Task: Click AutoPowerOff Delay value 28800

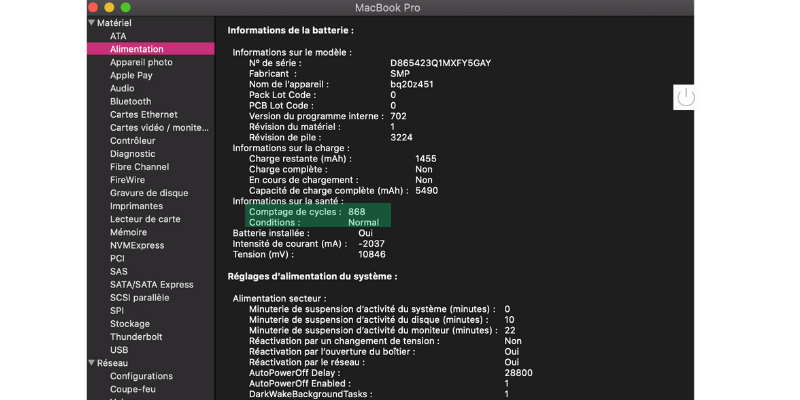Action: pyautogui.click(x=518, y=373)
